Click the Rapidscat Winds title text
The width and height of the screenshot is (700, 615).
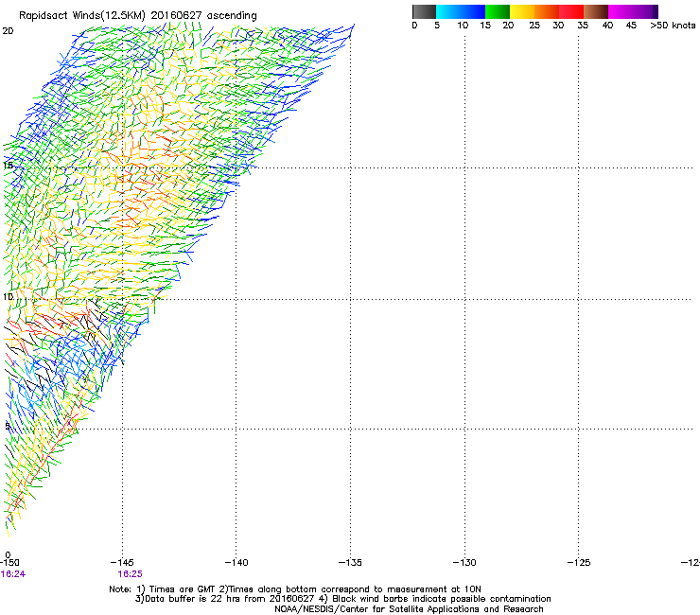[x=137, y=16]
